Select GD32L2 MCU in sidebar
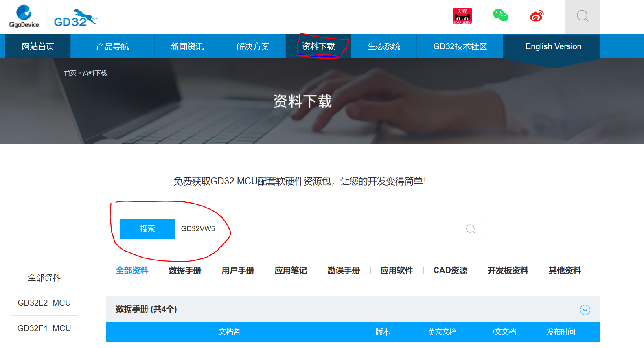644x348 pixels. tap(44, 303)
